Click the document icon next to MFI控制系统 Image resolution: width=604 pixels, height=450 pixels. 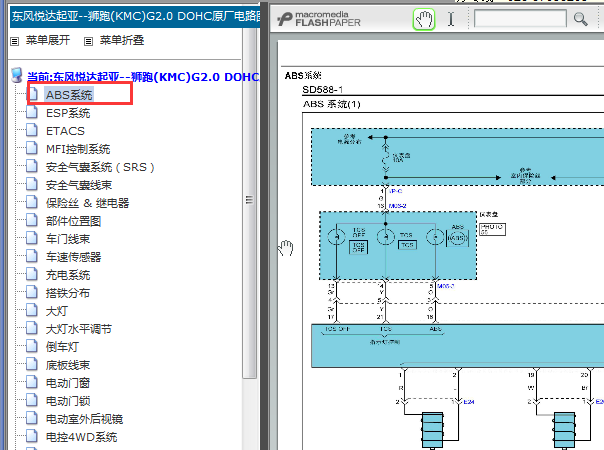point(32,148)
